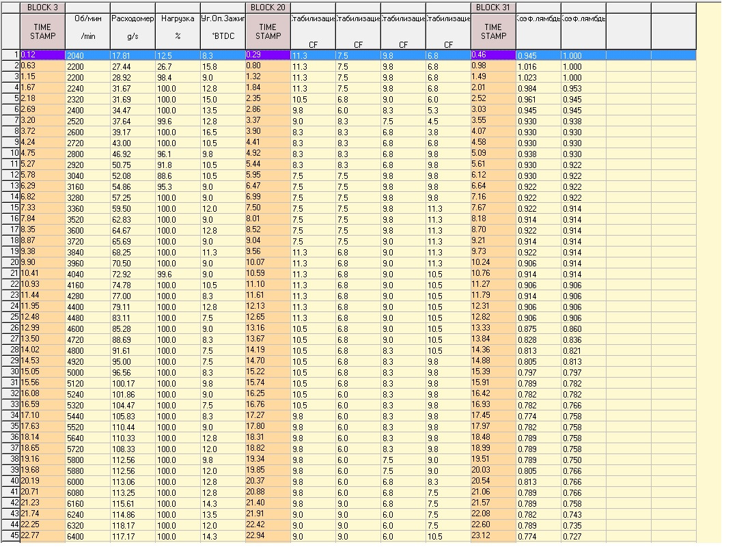Select the BLOCK 20 group header
Screen dimensions: 737x560
coord(268,8)
